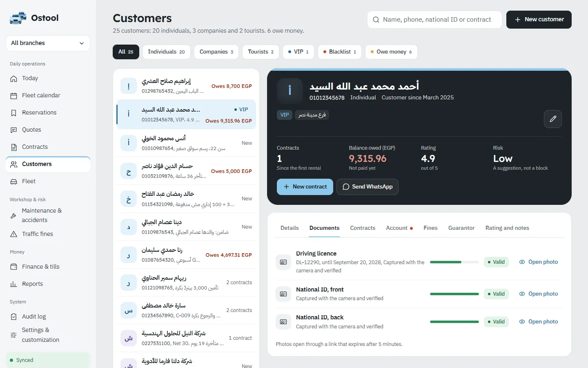Click the Maintenance & accidents wrench icon
This screenshot has width=588, height=368.
13,215
